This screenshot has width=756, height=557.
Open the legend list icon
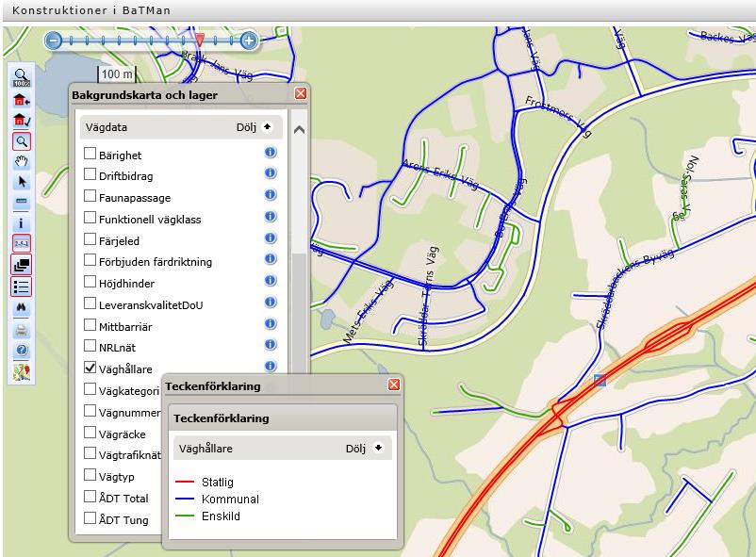pyautogui.click(x=22, y=287)
